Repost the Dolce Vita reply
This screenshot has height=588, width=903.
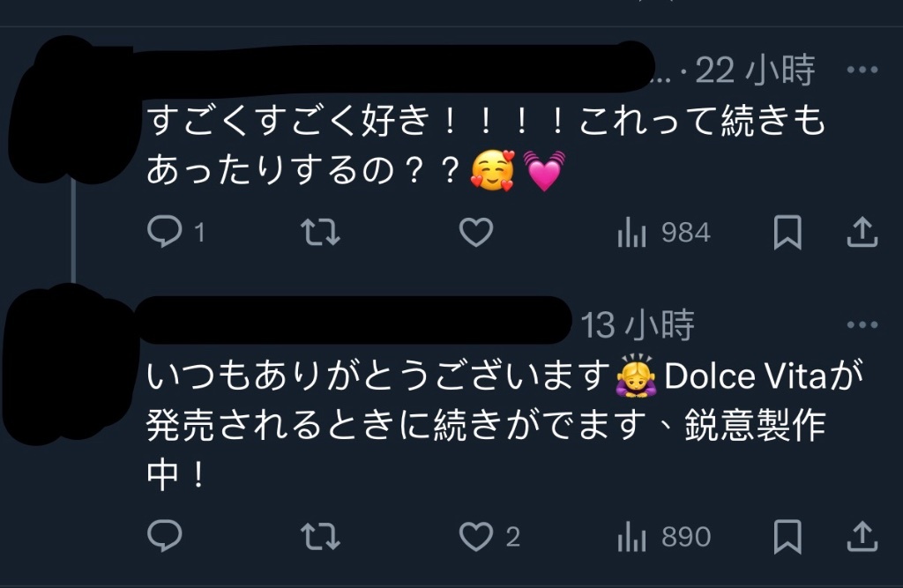click(321, 536)
